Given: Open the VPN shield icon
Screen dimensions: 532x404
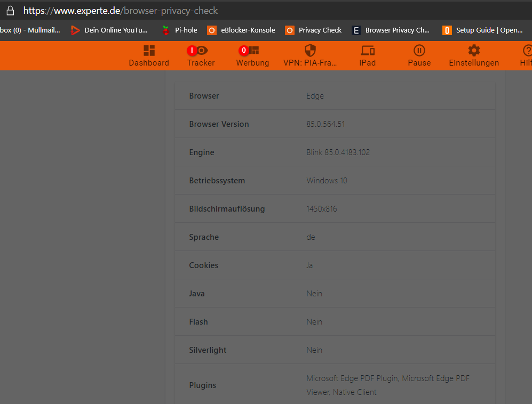Looking at the screenshot, I should click(310, 50).
